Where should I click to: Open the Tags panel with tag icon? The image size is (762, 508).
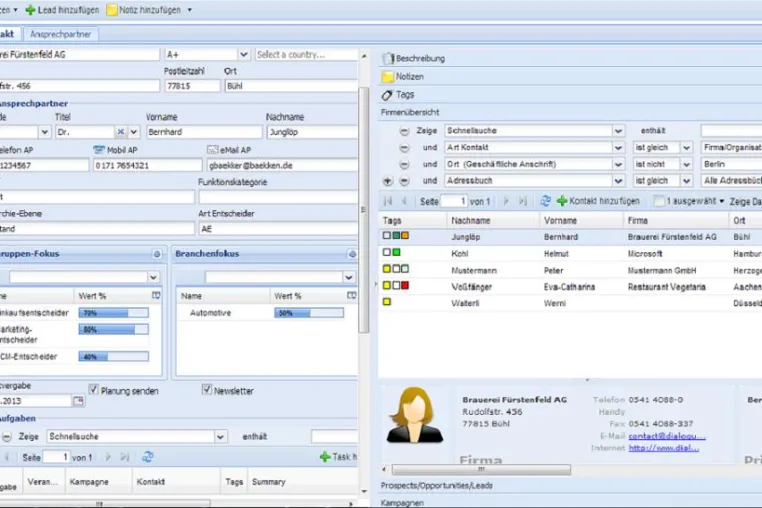pyautogui.click(x=387, y=95)
